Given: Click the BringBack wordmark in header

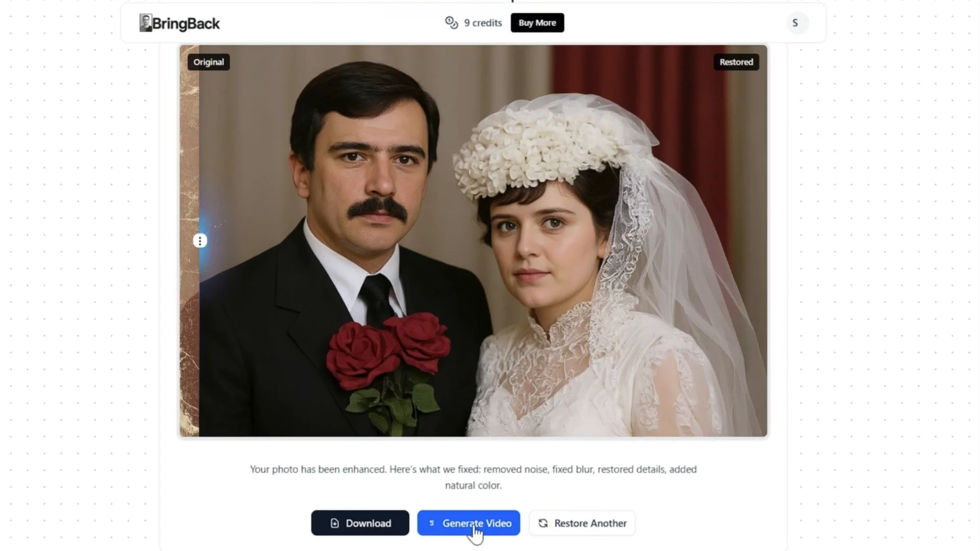Looking at the screenshot, I should (x=186, y=23).
